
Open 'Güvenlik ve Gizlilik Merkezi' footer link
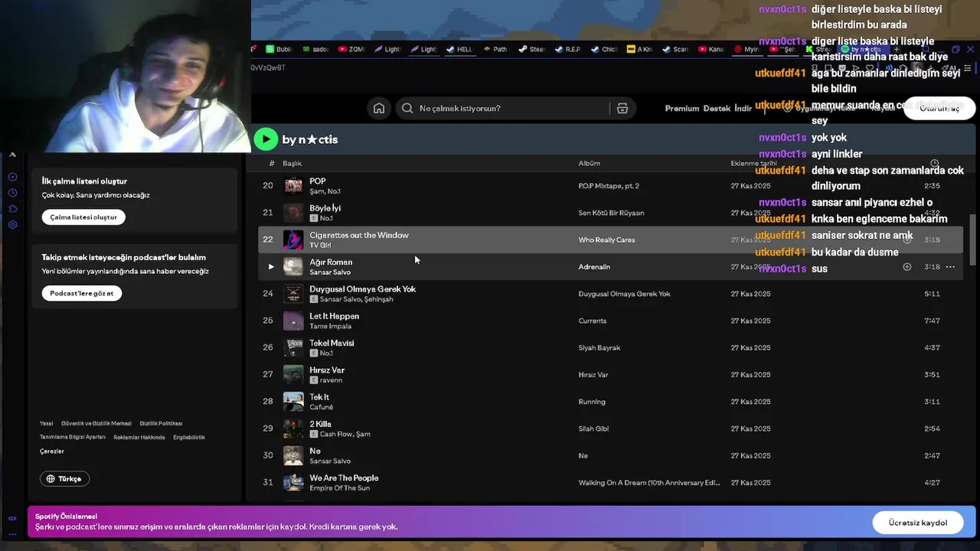tap(96, 424)
